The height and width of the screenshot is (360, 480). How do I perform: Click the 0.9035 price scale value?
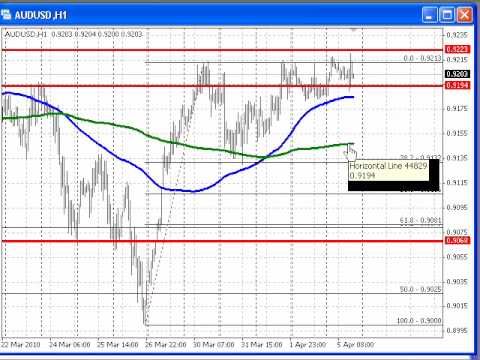tap(457, 281)
